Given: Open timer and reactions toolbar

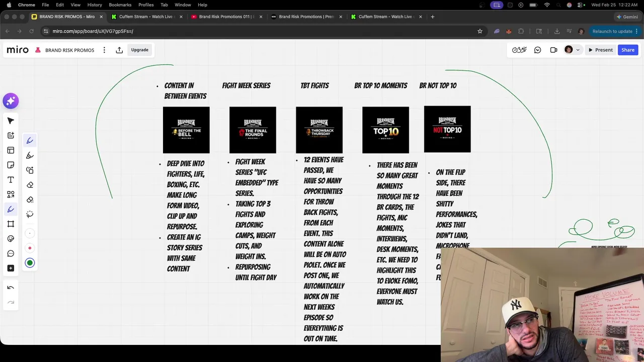Looking at the screenshot, I should point(519,50).
